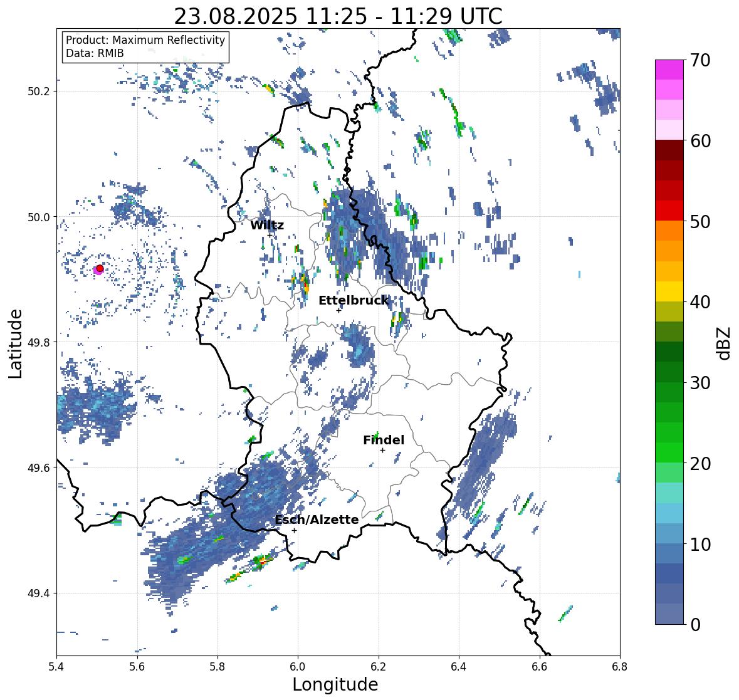Click the longitude tick label 6.2
The height and width of the screenshot is (700, 739).
tap(379, 666)
